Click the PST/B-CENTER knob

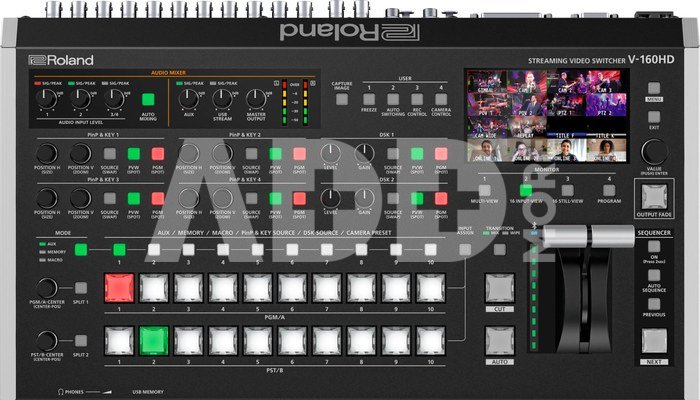47,341
